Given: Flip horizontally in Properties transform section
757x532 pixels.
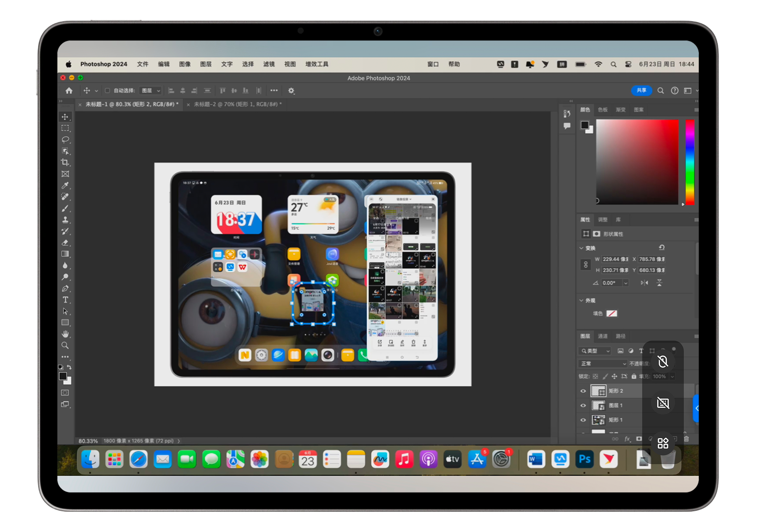Looking at the screenshot, I should click(644, 283).
